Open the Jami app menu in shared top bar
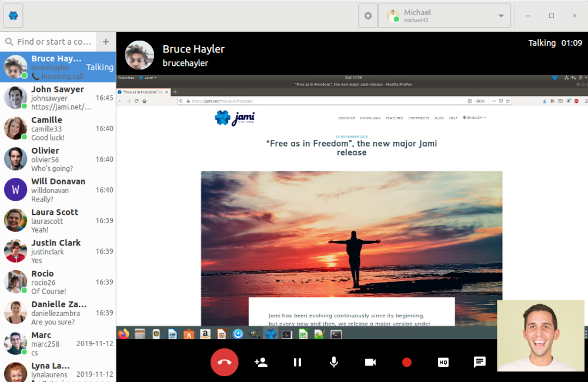 pos(148,78)
